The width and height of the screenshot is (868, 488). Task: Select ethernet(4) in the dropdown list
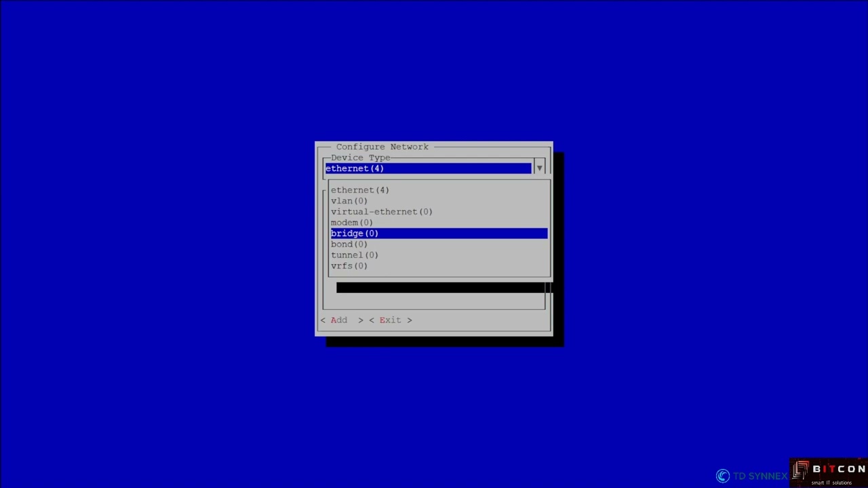tap(439, 190)
